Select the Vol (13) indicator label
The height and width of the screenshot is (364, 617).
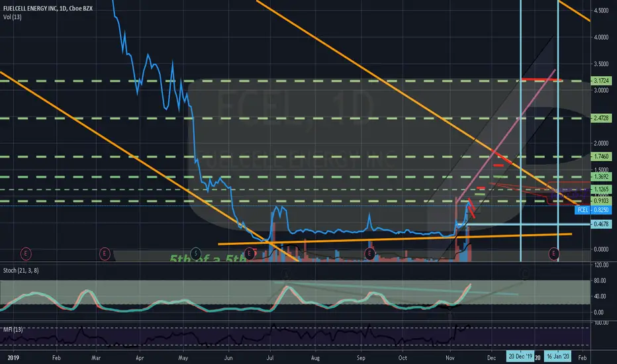(12, 17)
